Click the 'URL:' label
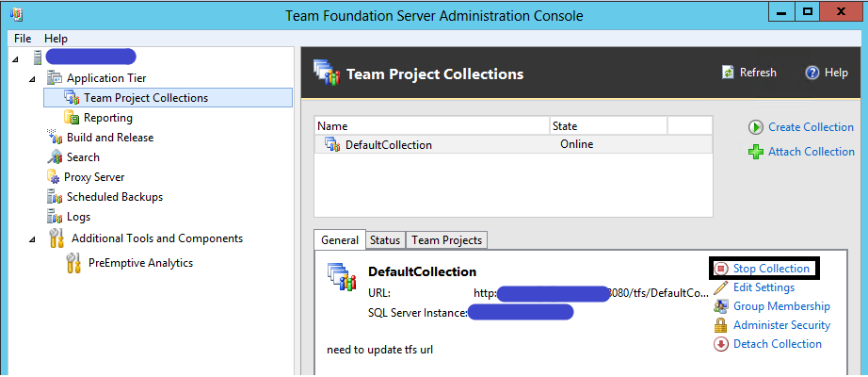Viewport: 868px width, 377px height. (x=379, y=293)
